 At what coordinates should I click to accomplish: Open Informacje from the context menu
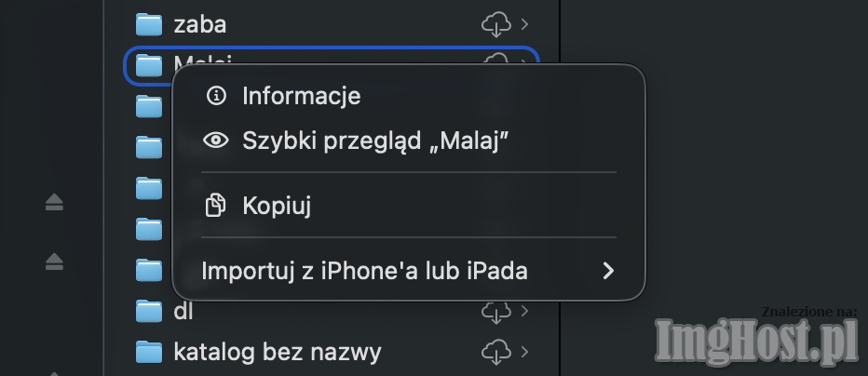(x=301, y=96)
